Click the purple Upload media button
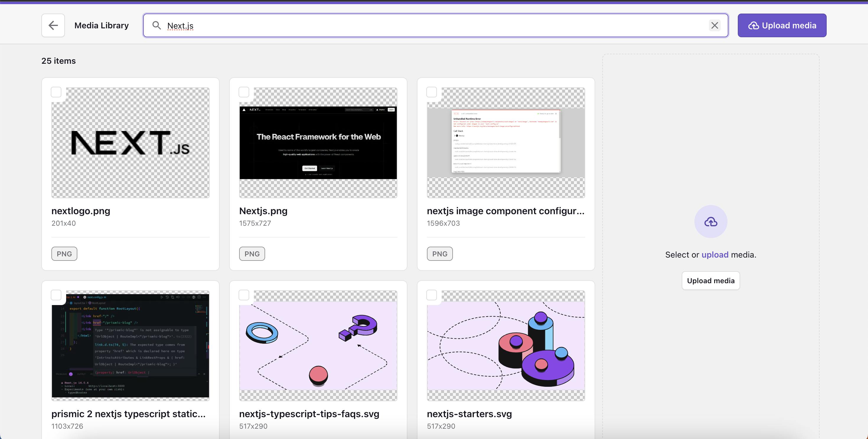 (782, 25)
